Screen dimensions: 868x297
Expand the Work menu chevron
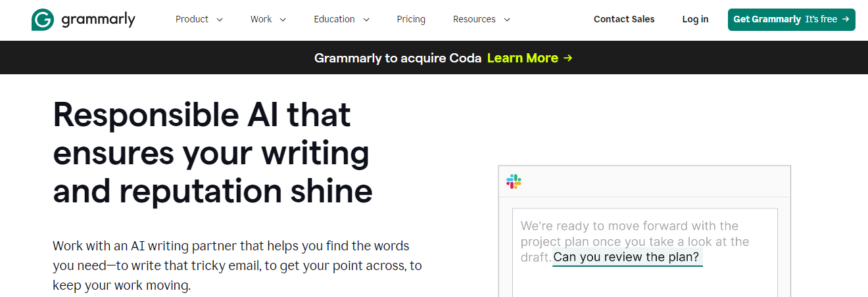283,20
